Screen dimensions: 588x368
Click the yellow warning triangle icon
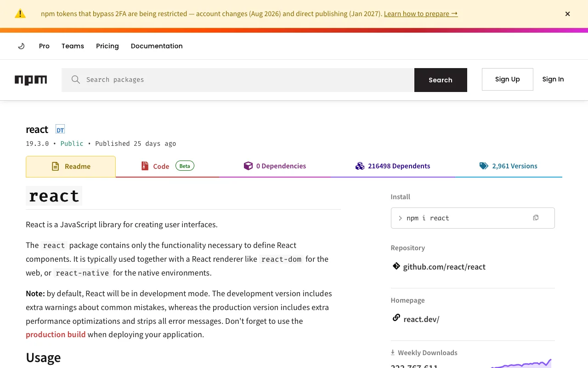[x=20, y=14]
